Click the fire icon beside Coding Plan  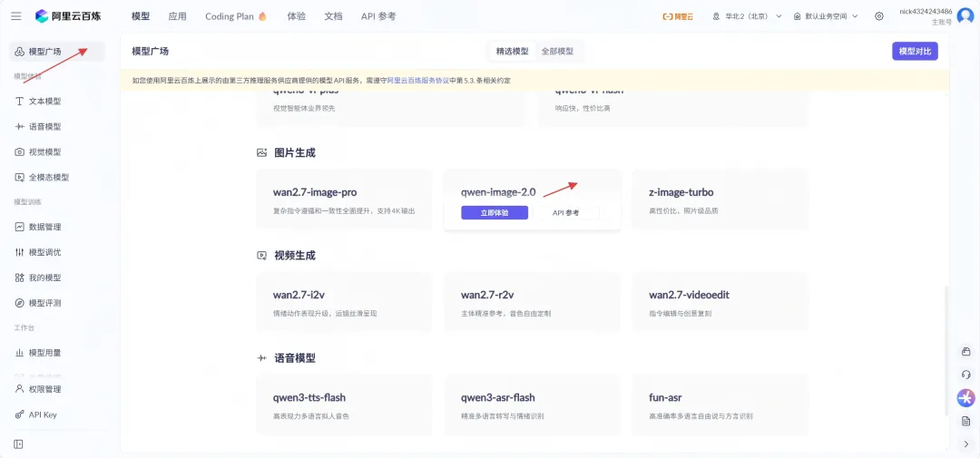[262, 16]
